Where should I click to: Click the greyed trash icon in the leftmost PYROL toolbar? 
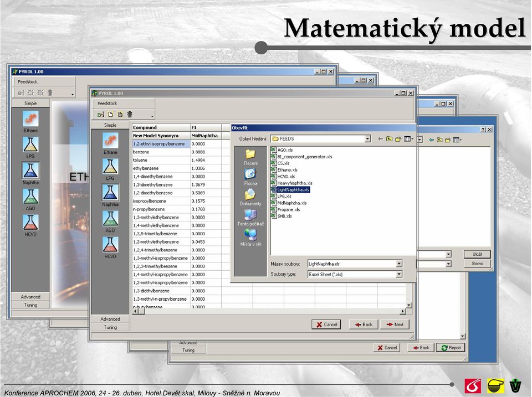coord(50,92)
